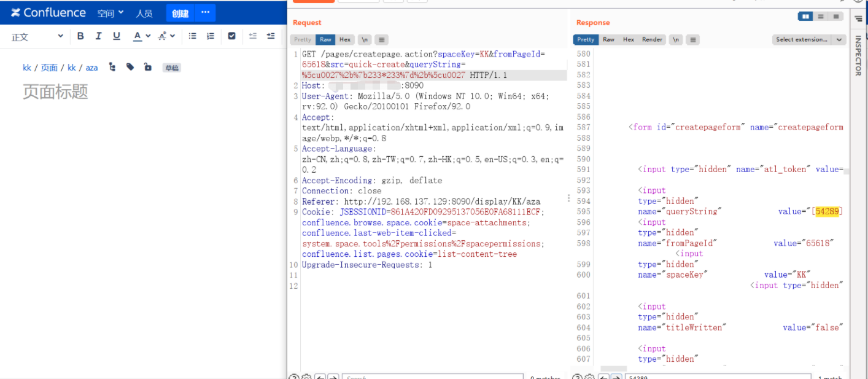
Task: Click the 创建 create button
Action: pyautogui.click(x=180, y=13)
